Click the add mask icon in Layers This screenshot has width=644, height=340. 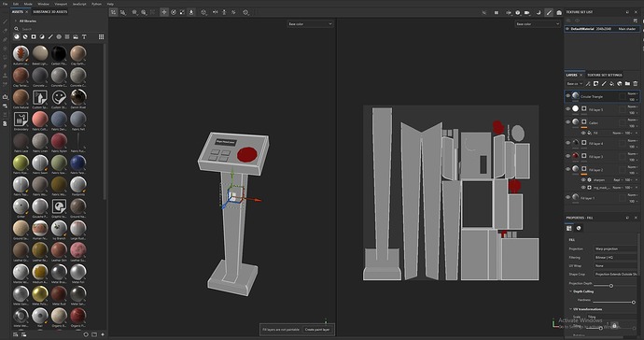click(595, 84)
